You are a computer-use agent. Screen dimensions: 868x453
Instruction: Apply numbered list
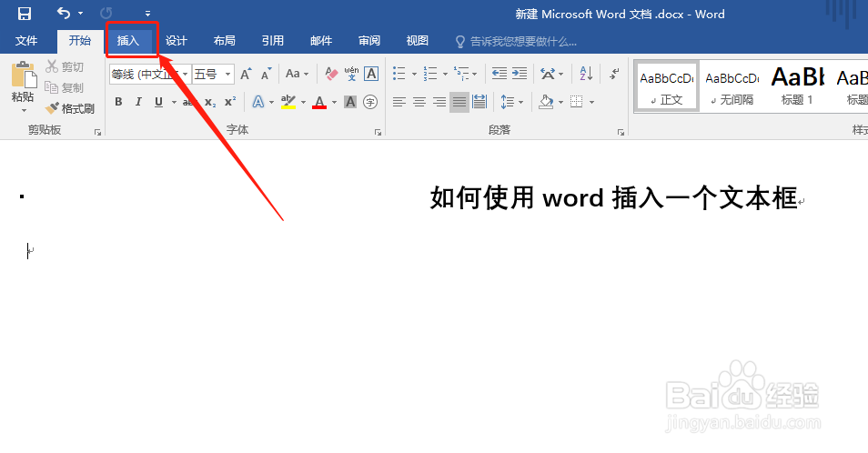430,74
